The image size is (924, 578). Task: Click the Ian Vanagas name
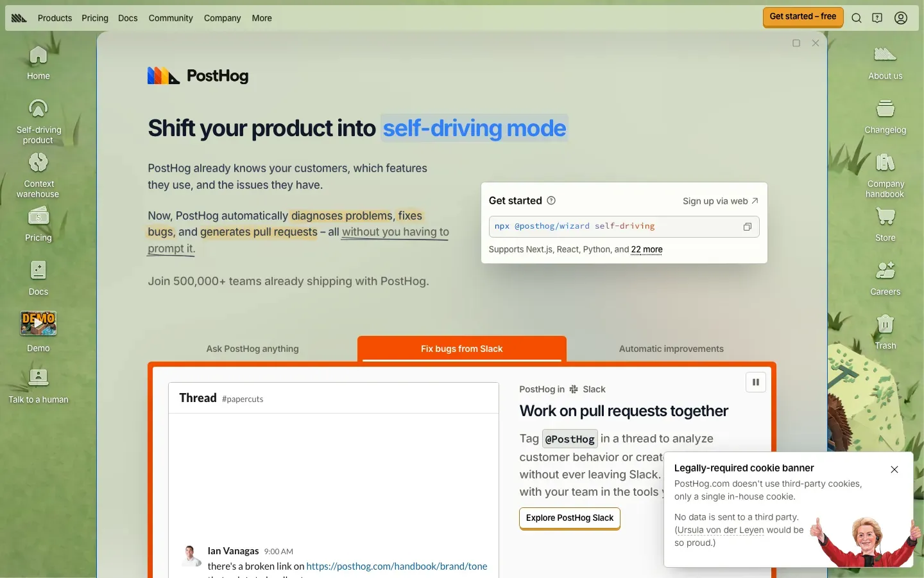click(x=233, y=551)
